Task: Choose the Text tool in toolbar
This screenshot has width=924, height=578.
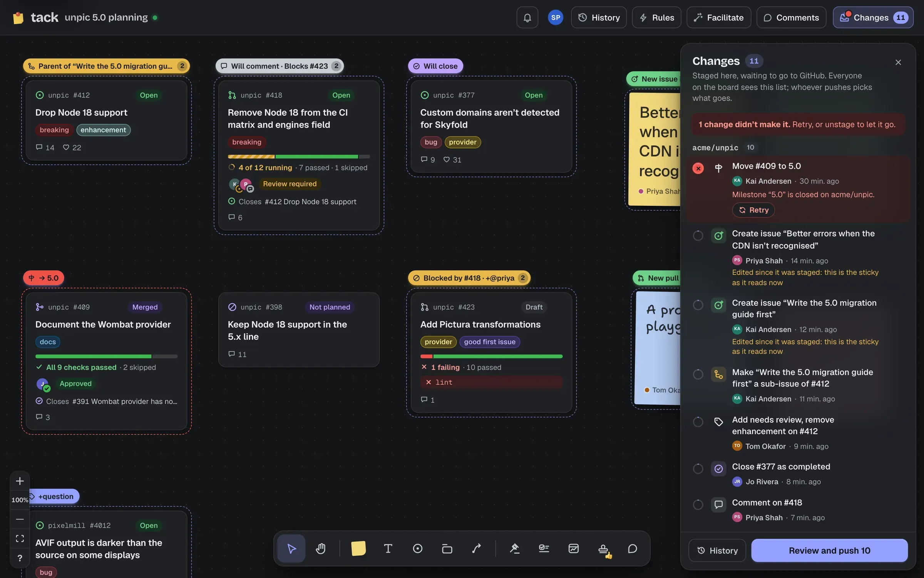Action: click(x=388, y=548)
